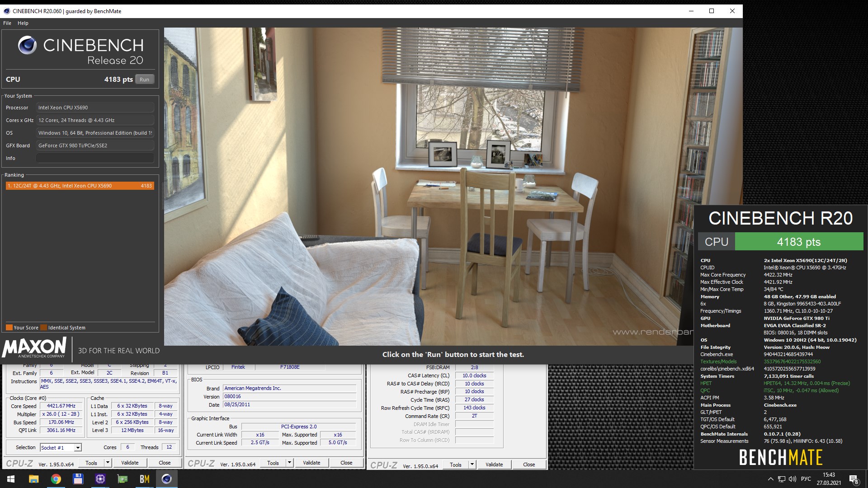
Task: Click the BENCHMATE logo in overlay
Action: pyautogui.click(x=781, y=457)
